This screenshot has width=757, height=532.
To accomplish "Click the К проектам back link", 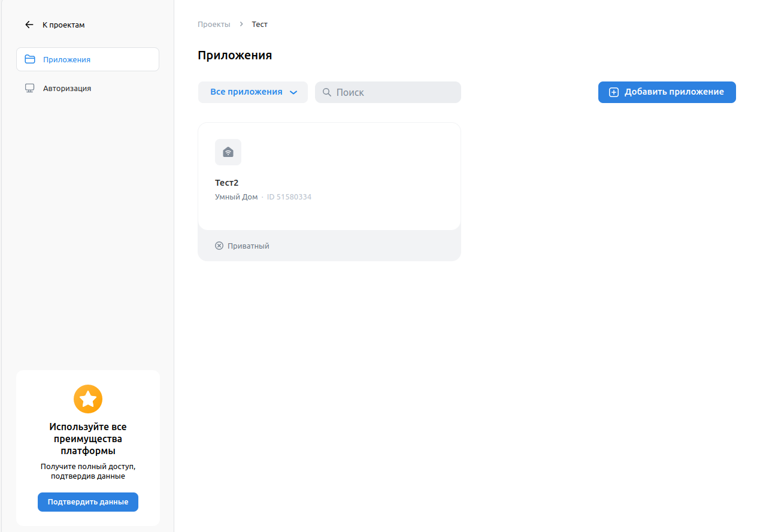I will 63,25.
